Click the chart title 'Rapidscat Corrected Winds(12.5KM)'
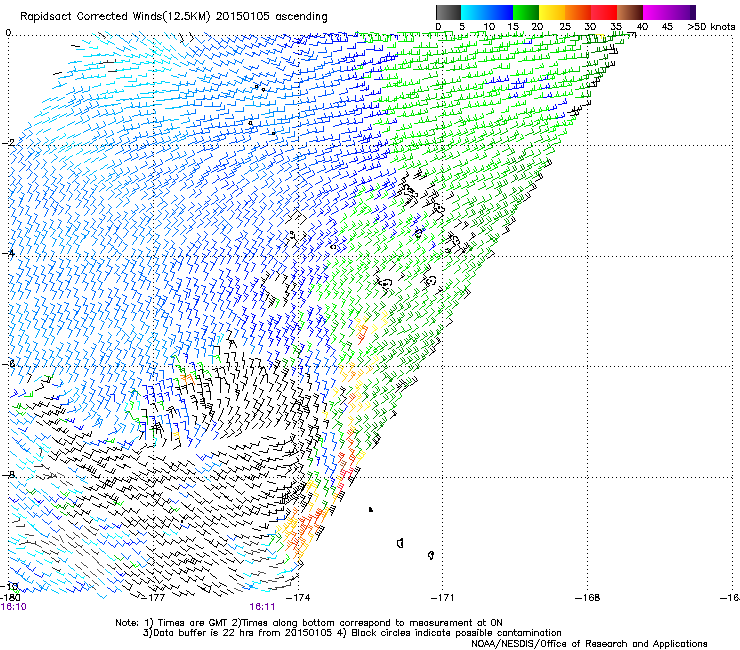Viewport: 740px width, 650px height. pos(115,17)
